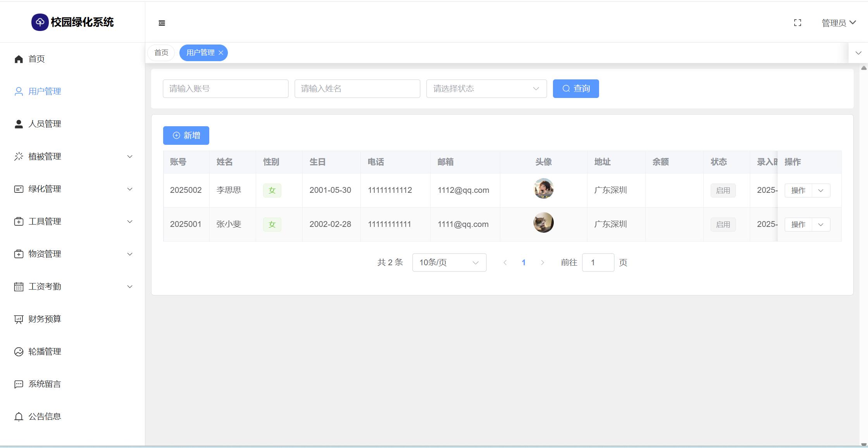Open the 请选择状态 dropdown
868x448 pixels.
tap(486, 89)
